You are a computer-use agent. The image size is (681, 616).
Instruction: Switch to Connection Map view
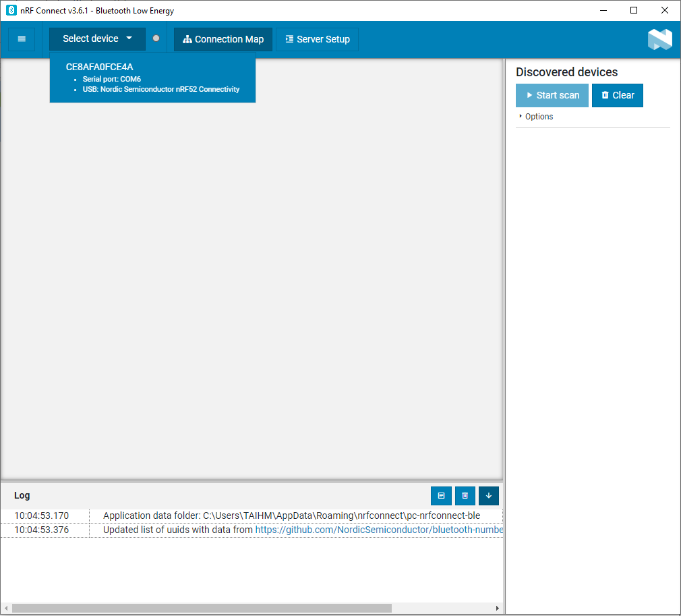pos(223,39)
